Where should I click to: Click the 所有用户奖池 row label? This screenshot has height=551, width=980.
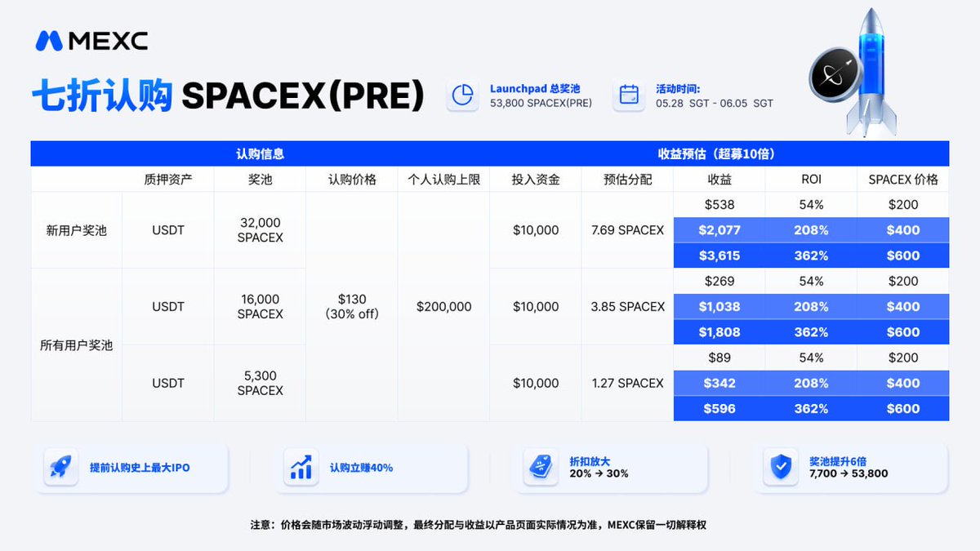(77, 345)
